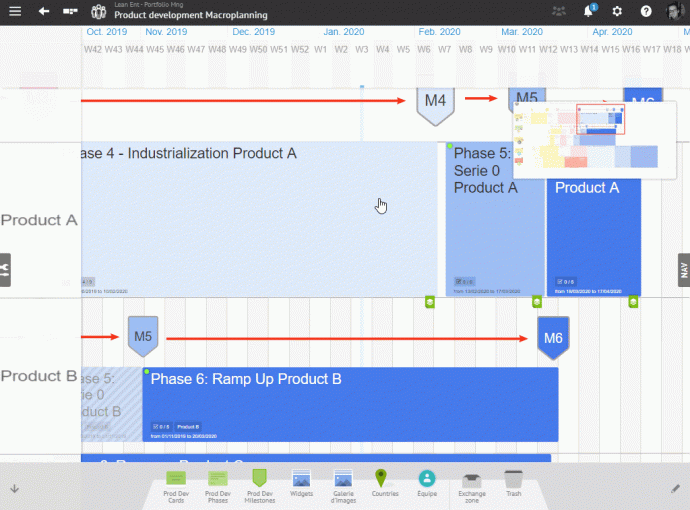This screenshot has width=690, height=510.
Task: Select Prod Dev Milestones in tray
Action: coord(260,486)
